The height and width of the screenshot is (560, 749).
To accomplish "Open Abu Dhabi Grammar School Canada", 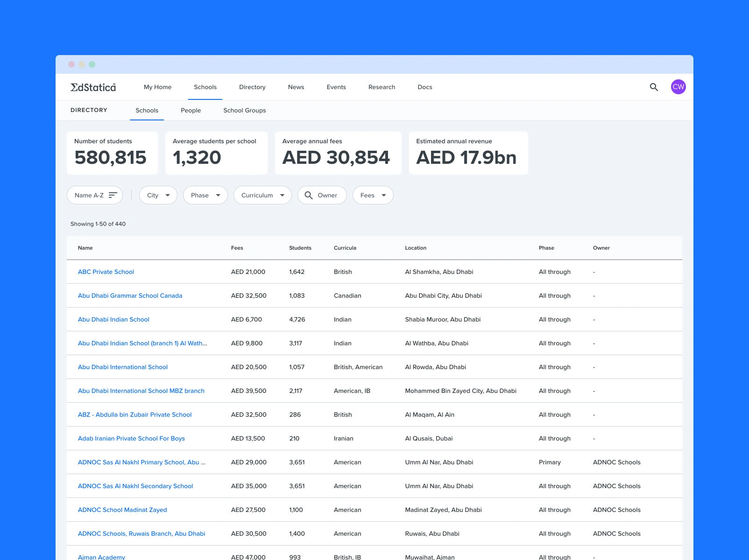I will [130, 295].
